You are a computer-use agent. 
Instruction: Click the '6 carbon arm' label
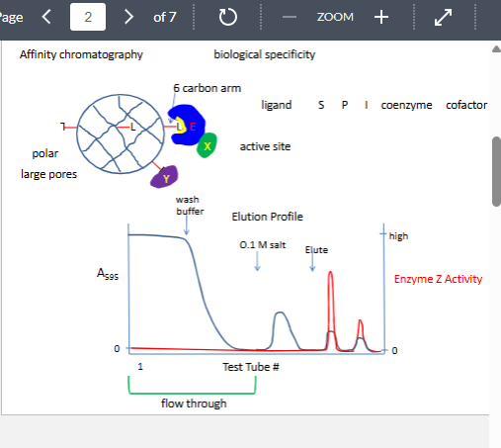click(208, 88)
